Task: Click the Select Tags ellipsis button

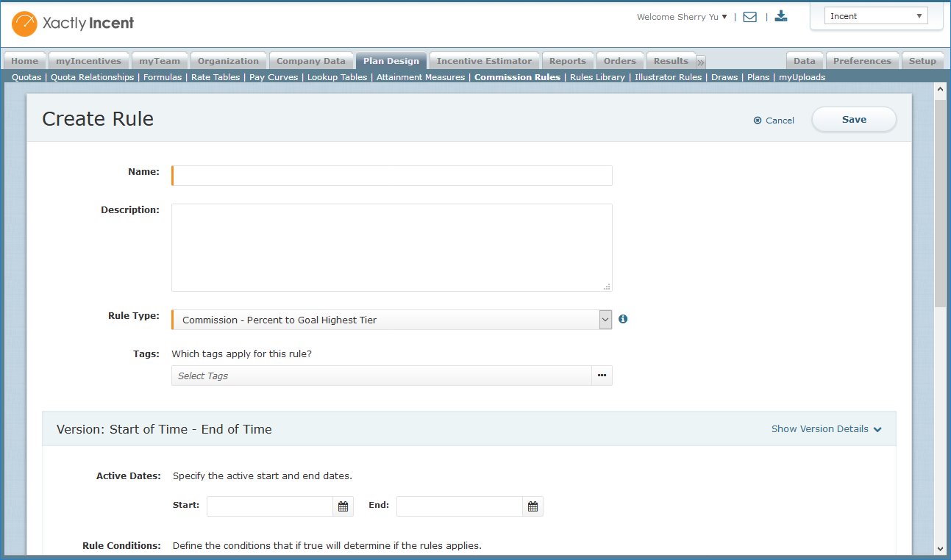Action: tap(602, 376)
